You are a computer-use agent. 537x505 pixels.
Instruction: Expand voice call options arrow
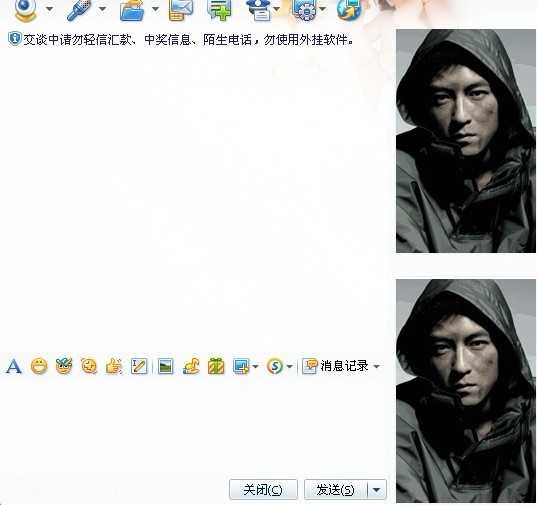pyautogui.click(x=102, y=9)
